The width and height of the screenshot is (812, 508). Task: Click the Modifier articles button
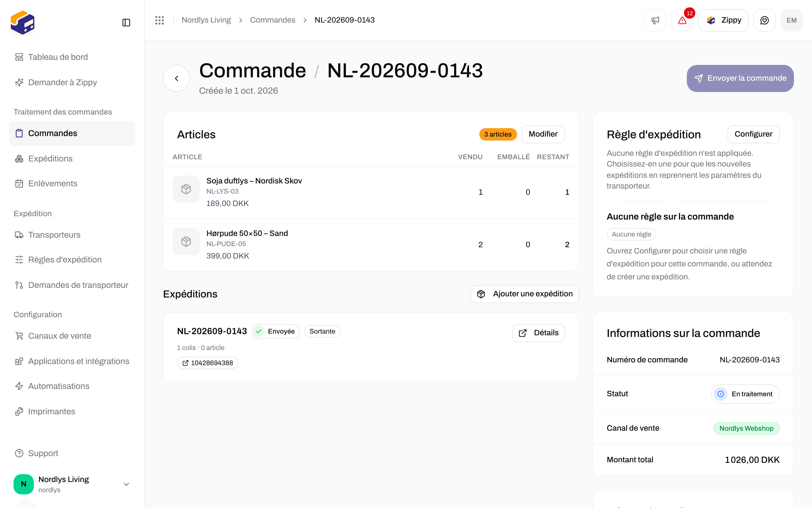pyautogui.click(x=543, y=134)
